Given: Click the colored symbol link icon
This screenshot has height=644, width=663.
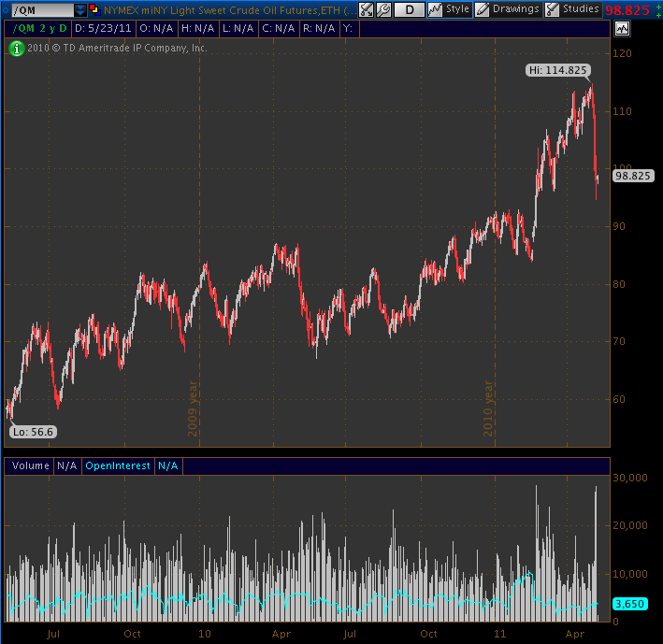Looking at the screenshot, I should (x=95, y=10).
